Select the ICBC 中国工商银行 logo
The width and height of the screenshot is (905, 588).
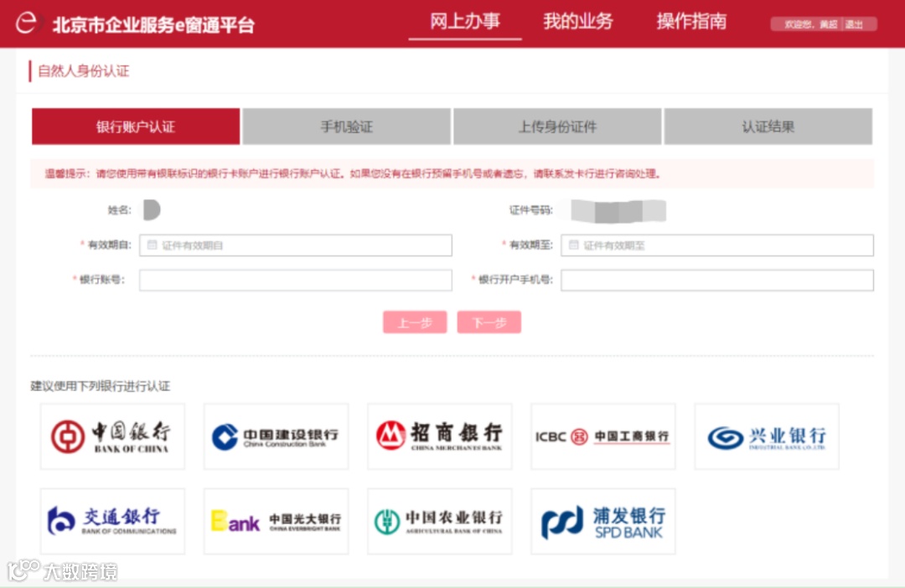603,436
